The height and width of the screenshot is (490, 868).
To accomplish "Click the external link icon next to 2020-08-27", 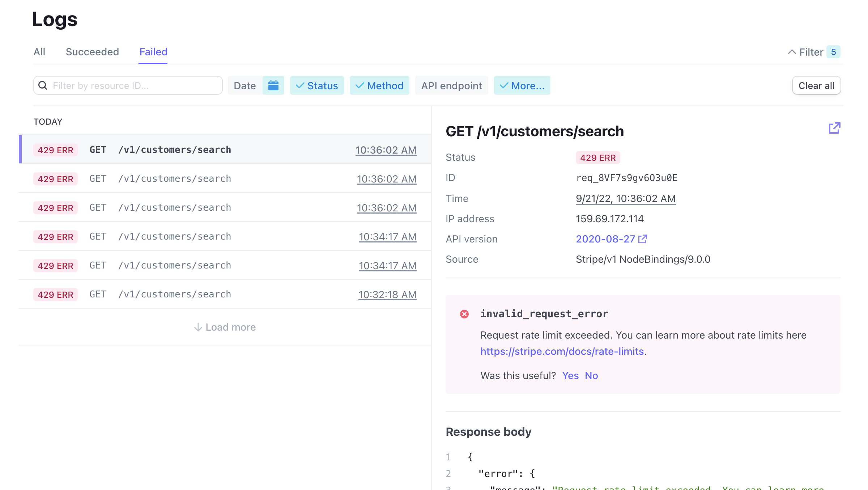I will (x=643, y=238).
